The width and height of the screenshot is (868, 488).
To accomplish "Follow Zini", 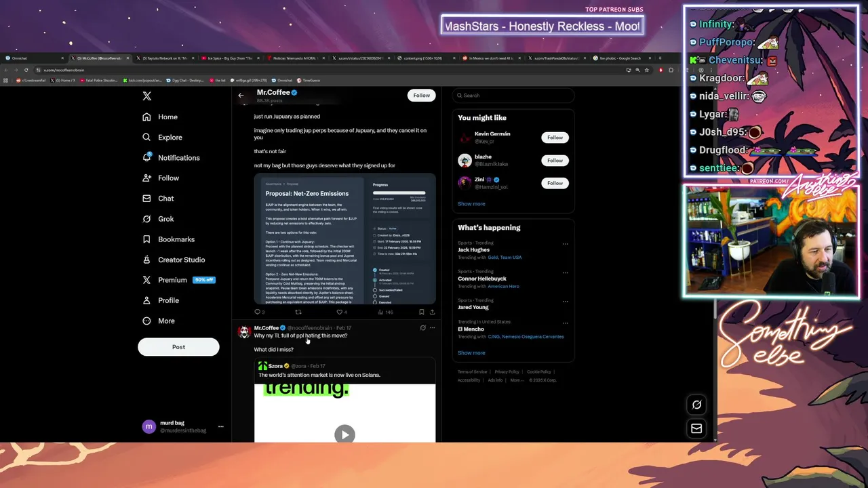I will click(555, 183).
